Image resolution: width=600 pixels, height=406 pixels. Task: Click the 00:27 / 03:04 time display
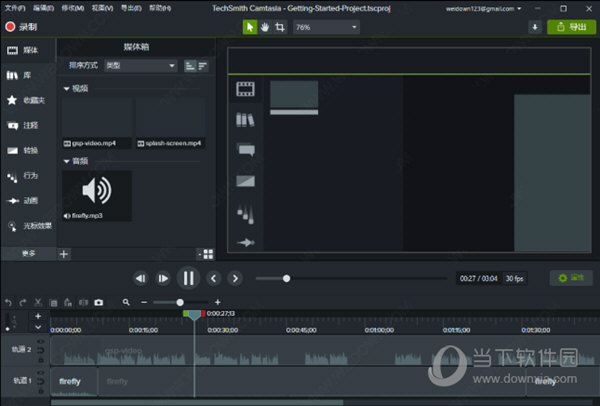[479, 279]
